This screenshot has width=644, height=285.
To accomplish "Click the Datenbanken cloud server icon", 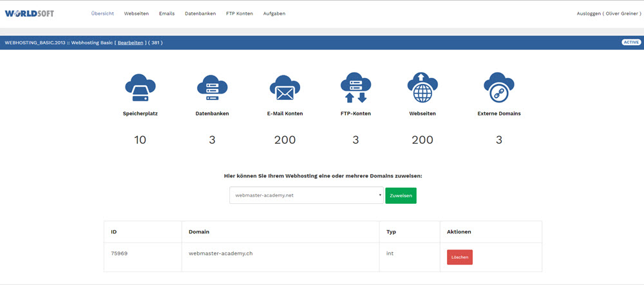I will [x=212, y=88].
